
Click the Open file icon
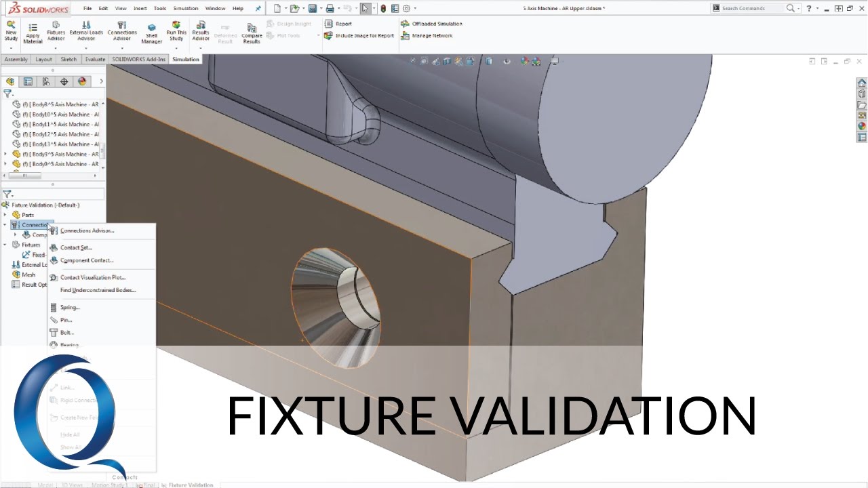294,8
